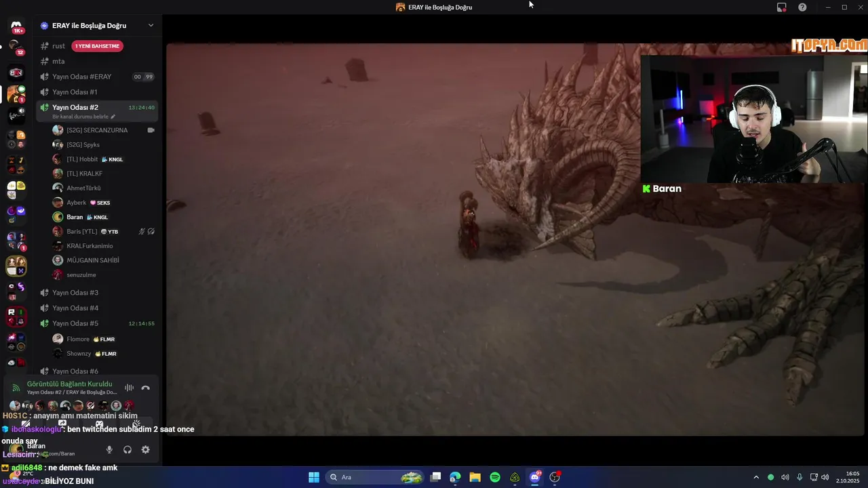The height and width of the screenshot is (488, 868).
Task: Open Microsoft Edge from taskbar
Action: [455, 477]
